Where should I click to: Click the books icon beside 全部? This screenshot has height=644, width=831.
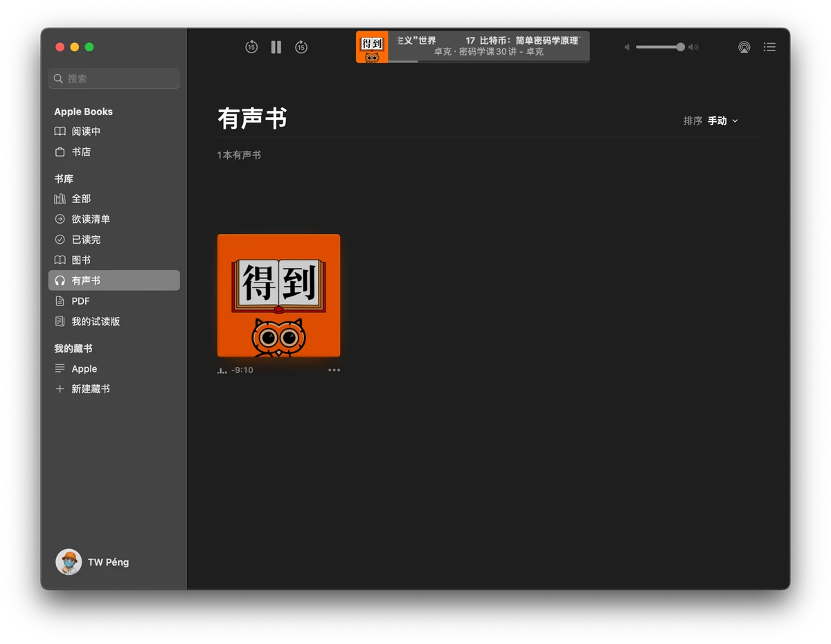pos(60,198)
